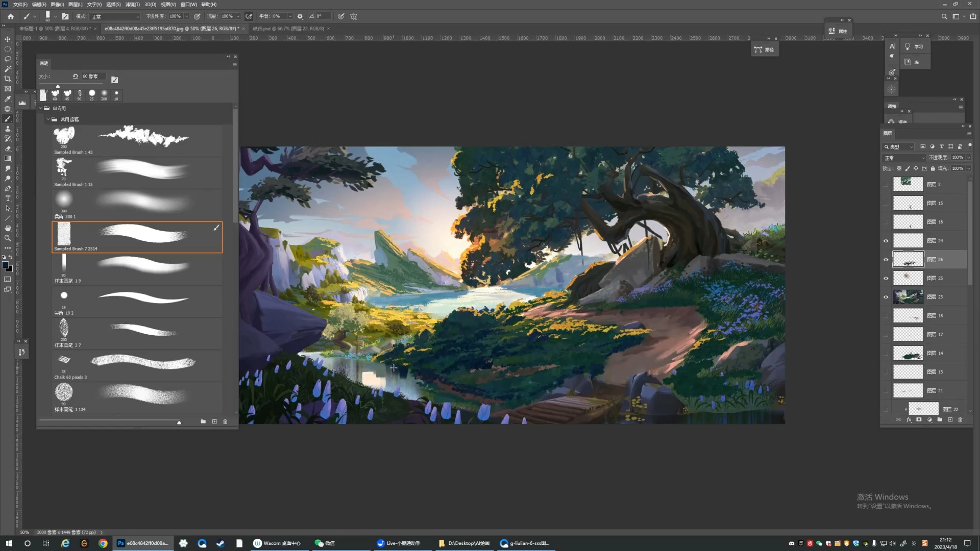Click the foreground color swatch
The height and width of the screenshot is (551, 980).
coord(6,265)
